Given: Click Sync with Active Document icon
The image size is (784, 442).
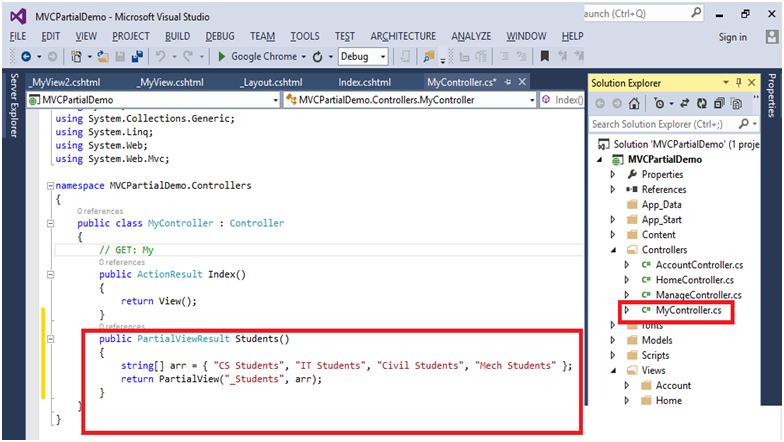Looking at the screenshot, I should (685, 104).
